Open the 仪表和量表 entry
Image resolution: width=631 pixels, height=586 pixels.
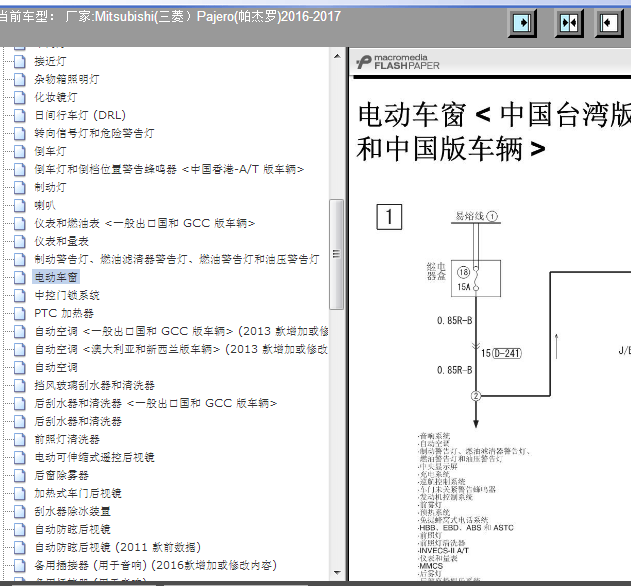(61, 241)
